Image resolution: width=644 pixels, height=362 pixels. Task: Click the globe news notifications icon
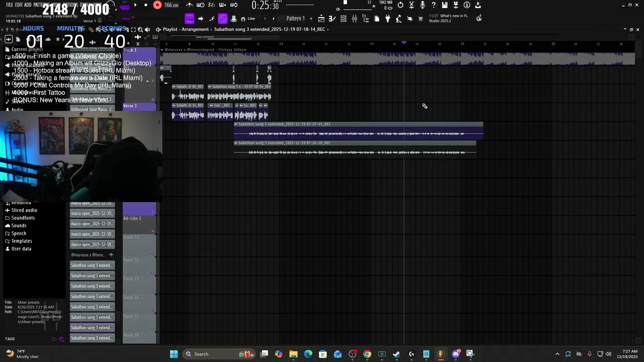tap(479, 18)
